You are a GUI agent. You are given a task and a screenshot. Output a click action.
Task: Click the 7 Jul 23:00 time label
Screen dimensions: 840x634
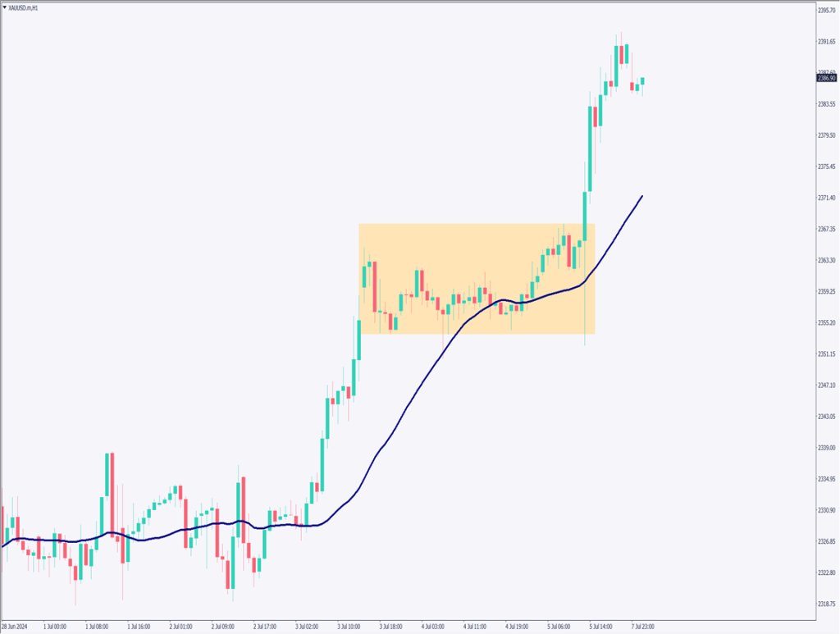(643, 626)
